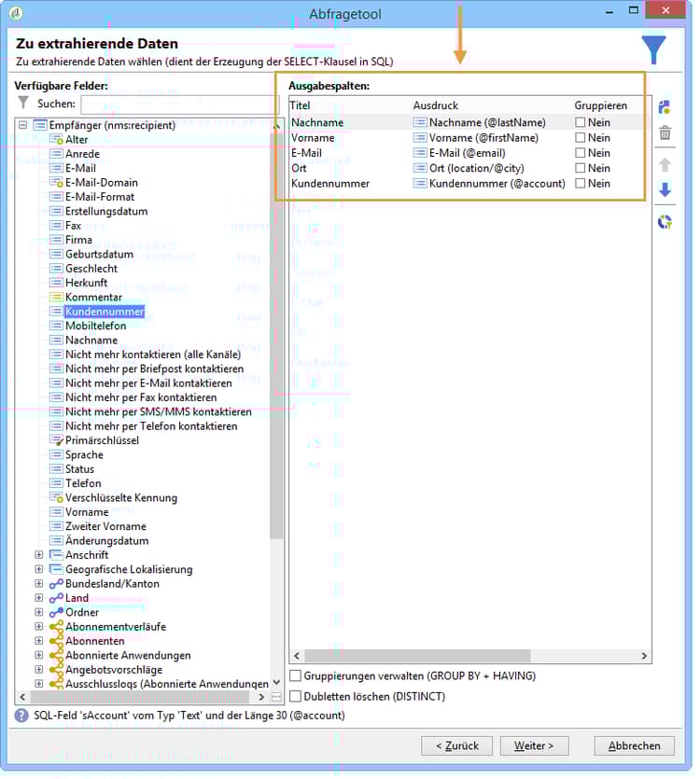Screen dimensions: 700x779
Task: Click the Geografische Lokalisierung element icon
Action: pyautogui.click(x=56, y=569)
